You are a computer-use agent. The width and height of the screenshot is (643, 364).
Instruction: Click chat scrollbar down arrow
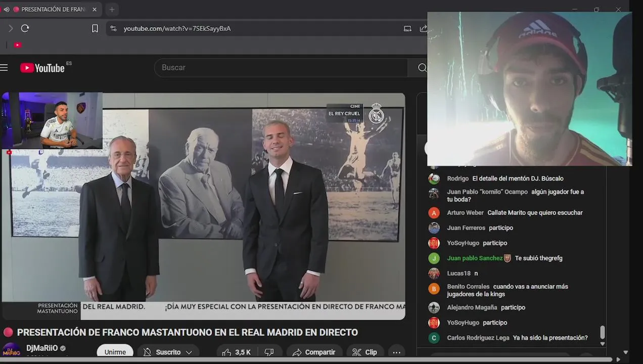[602, 344]
